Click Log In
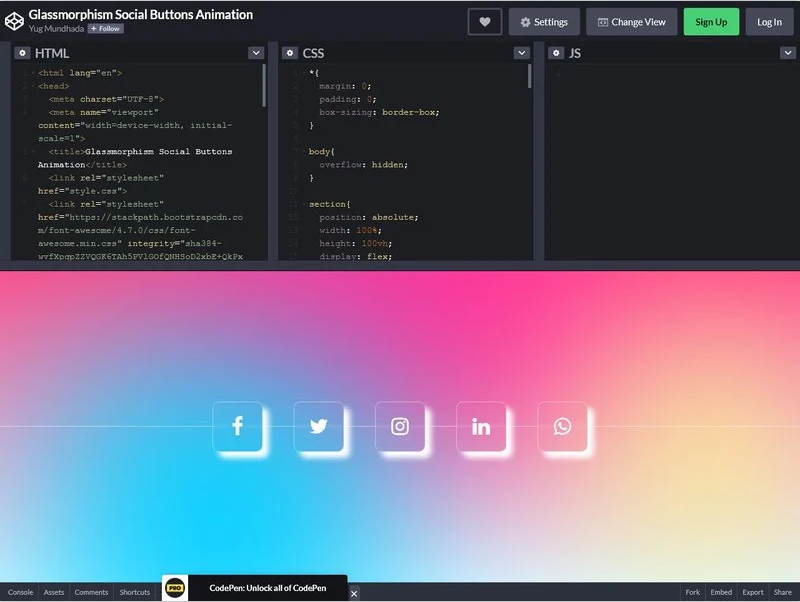800x602 pixels. point(769,22)
